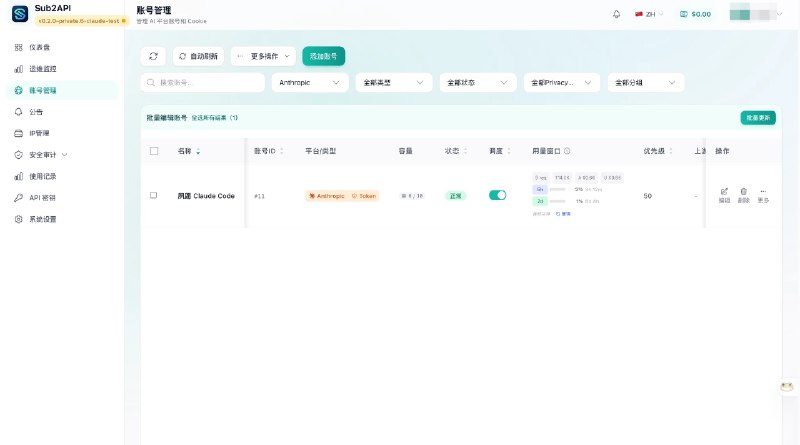Click the 平台/类型 column header

point(320,151)
